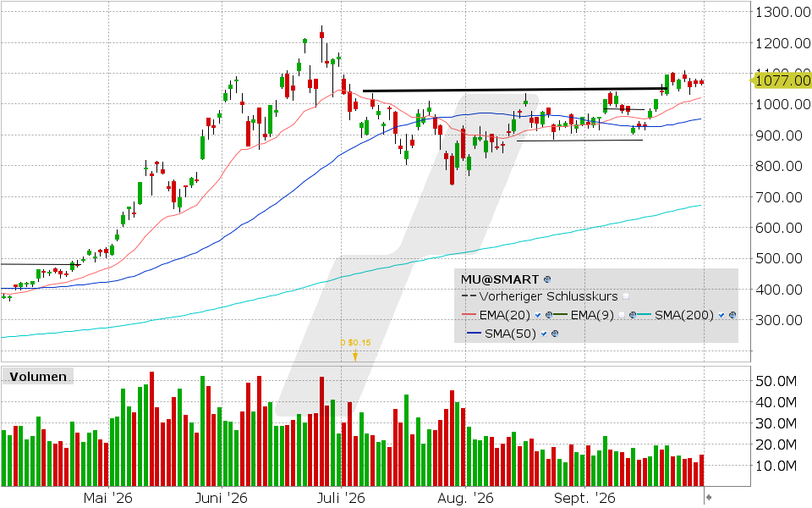Click the 50.0M volume axis label

pyautogui.click(x=776, y=382)
